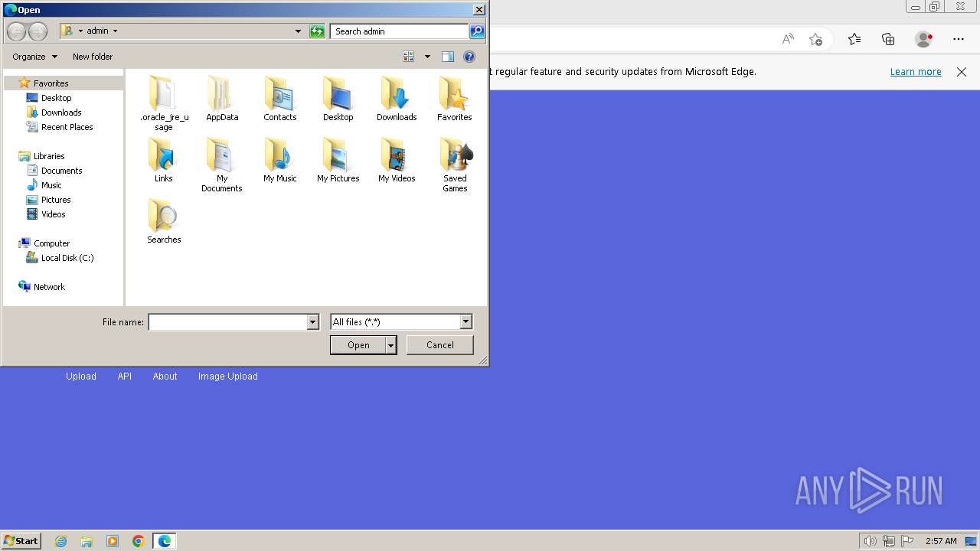Viewport: 980px width, 551px height.
Task: Click the Search admin field
Action: click(x=400, y=31)
